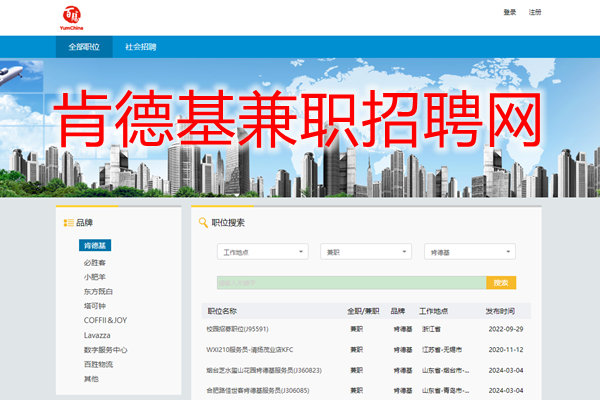Open the 兼职 job type dropdown

(366, 252)
